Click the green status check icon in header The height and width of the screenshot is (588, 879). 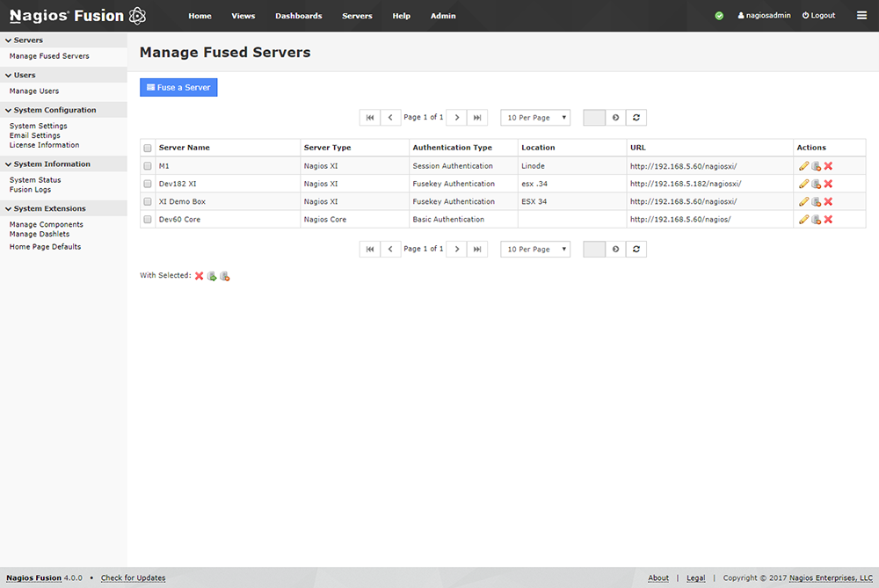(719, 16)
